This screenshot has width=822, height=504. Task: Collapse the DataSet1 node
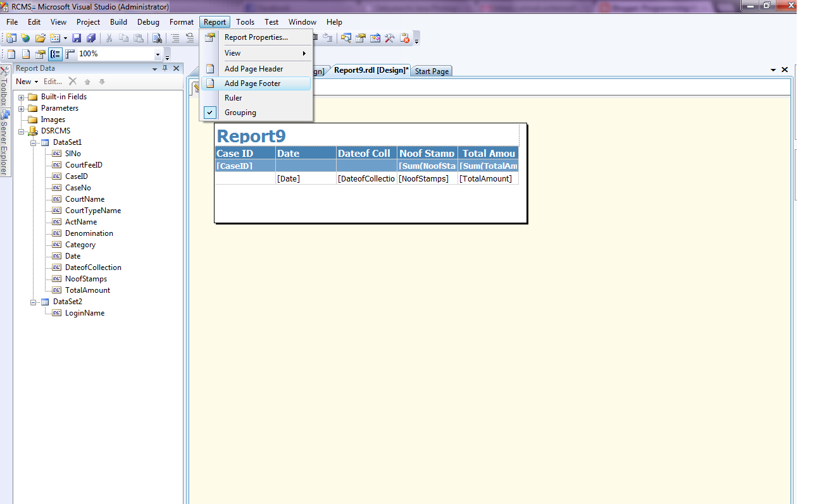point(33,142)
